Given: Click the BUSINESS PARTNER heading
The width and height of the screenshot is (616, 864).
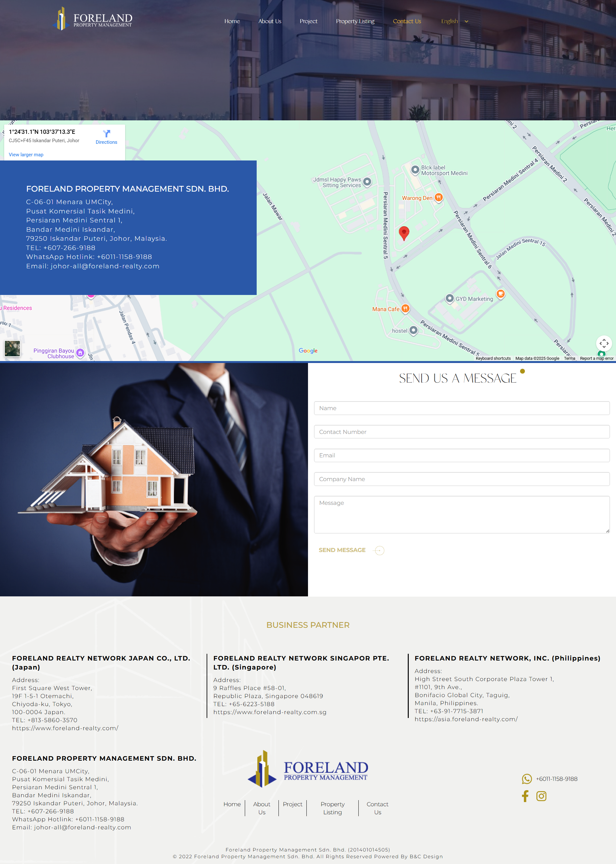Looking at the screenshot, I should pyautogui.click(x=308, y=625).
